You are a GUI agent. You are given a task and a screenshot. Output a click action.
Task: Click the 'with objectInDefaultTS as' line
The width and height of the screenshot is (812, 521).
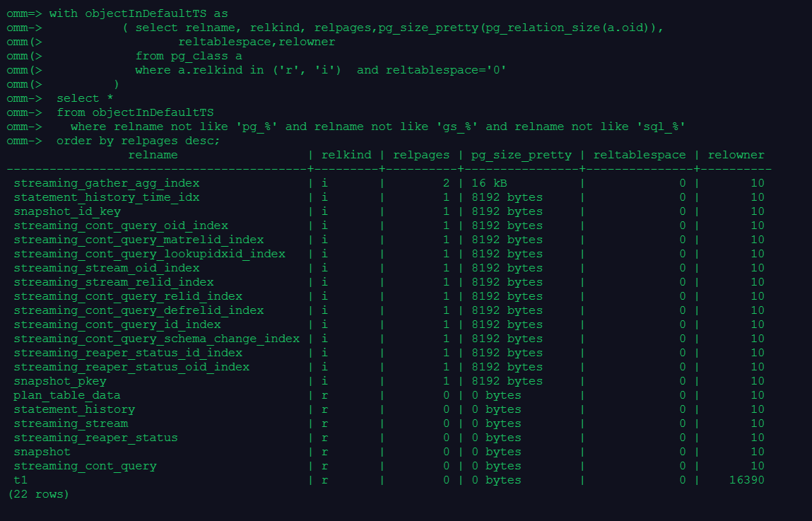pyautogui.click(x=139, y=13)
